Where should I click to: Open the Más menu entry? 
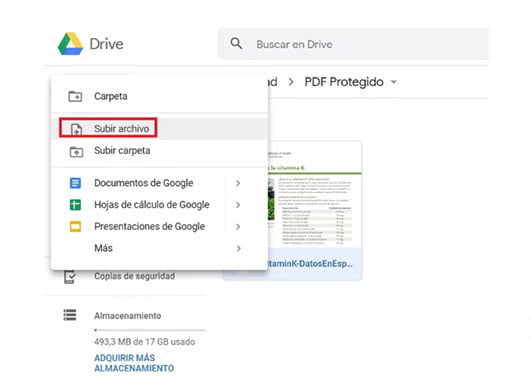[x=103, y=248]
